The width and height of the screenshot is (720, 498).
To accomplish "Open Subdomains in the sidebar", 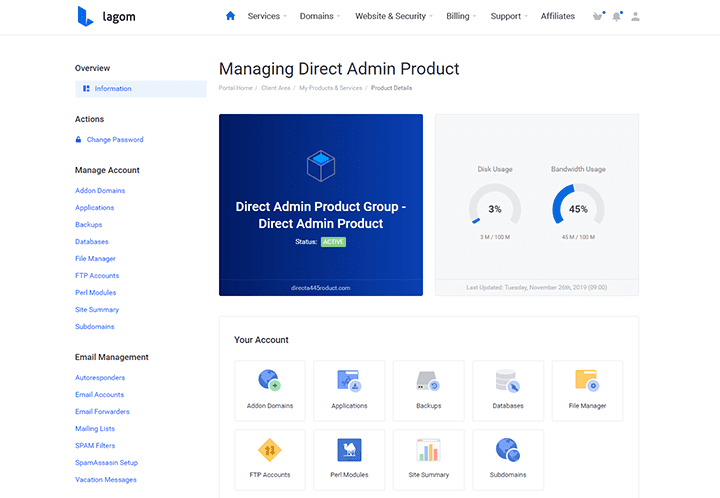I will pyautogui.click(x=95, y=326).
